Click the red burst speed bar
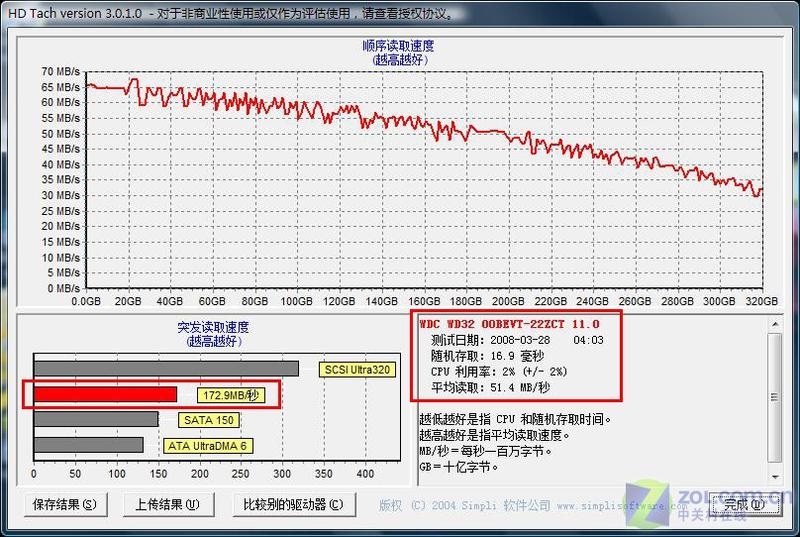Image resolution: width=800 pixels, height=537 pixels. coord(106,394)
